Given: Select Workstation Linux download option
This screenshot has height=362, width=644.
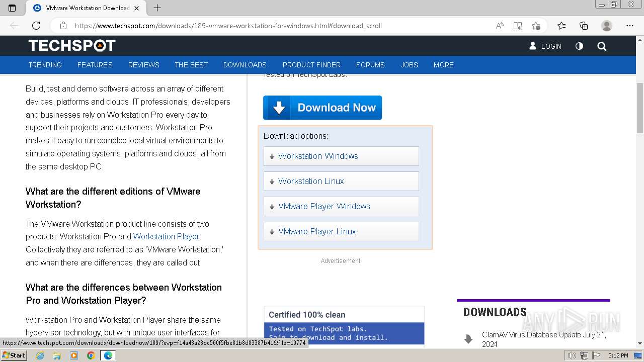Looking at the screenshot, I should (x=341, y=181).
